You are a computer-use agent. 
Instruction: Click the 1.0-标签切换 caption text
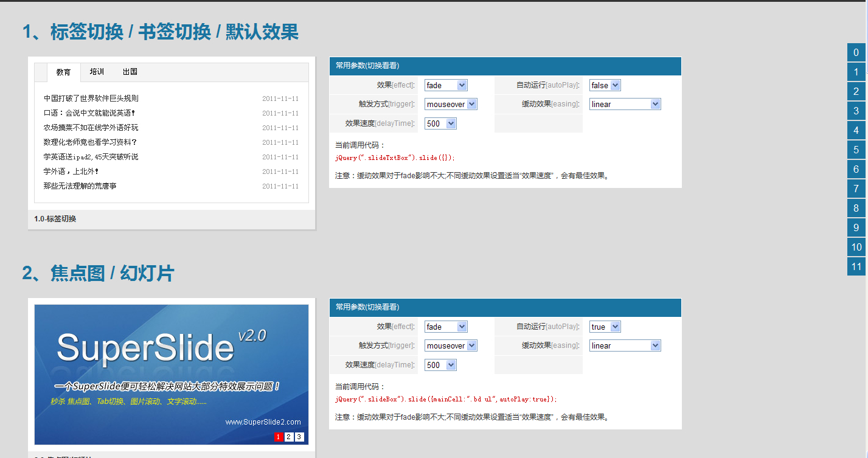[x=55, y=219]
